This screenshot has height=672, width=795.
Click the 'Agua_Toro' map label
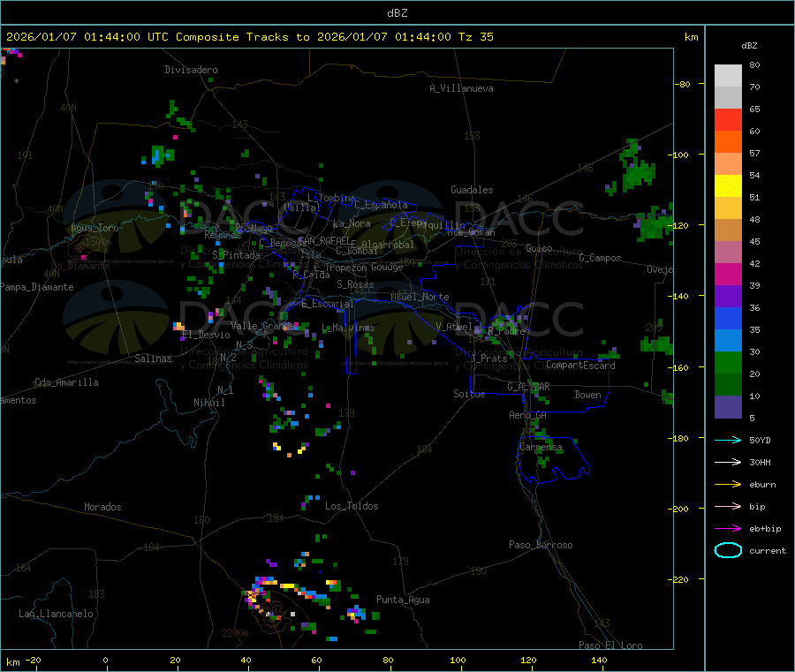point(95,228)
